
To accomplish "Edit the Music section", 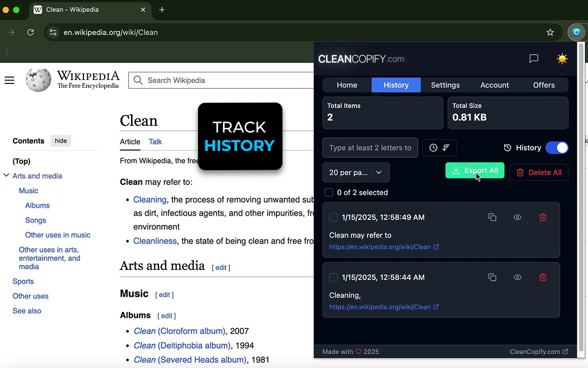I will coord(164,295).
